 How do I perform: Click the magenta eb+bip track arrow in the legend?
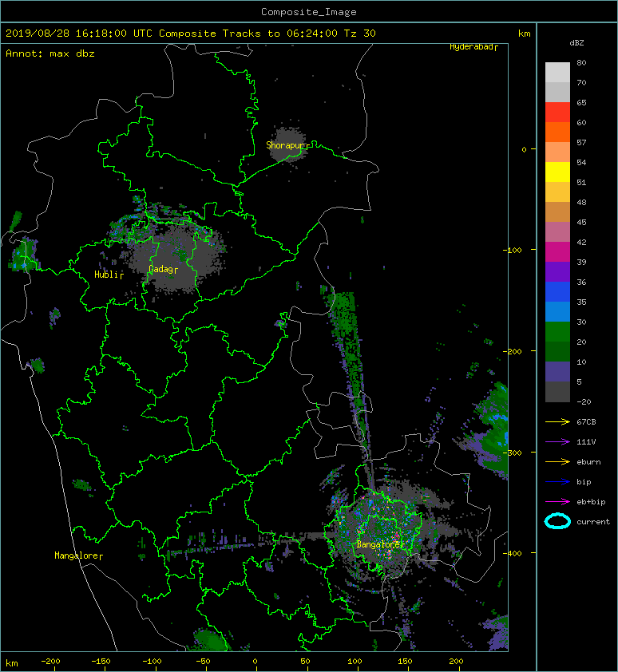tap(557, 501)
